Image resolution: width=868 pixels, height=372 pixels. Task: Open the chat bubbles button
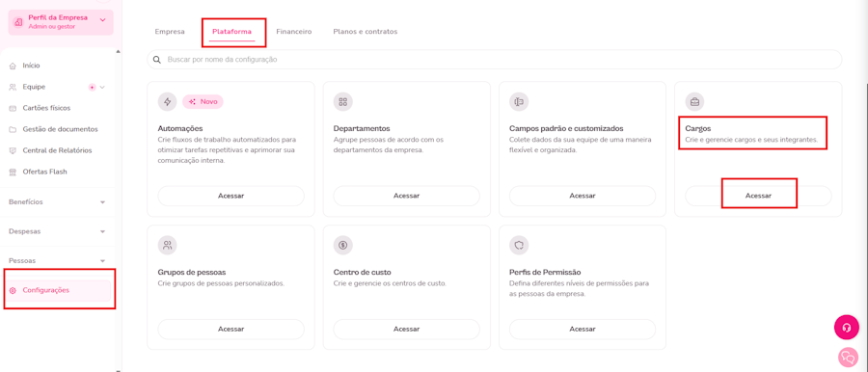tap(847, 357)
